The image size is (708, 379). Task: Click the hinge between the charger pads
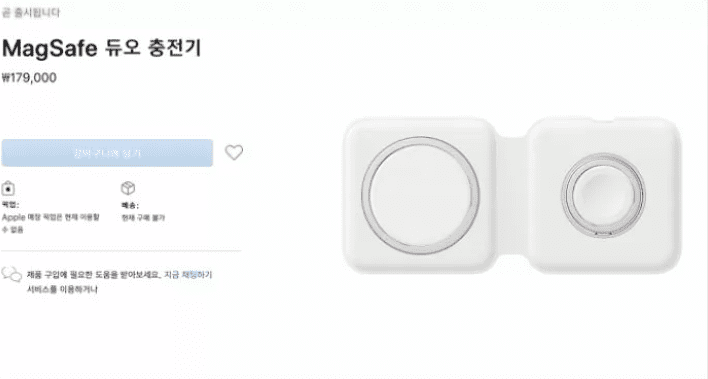(512, 196)
